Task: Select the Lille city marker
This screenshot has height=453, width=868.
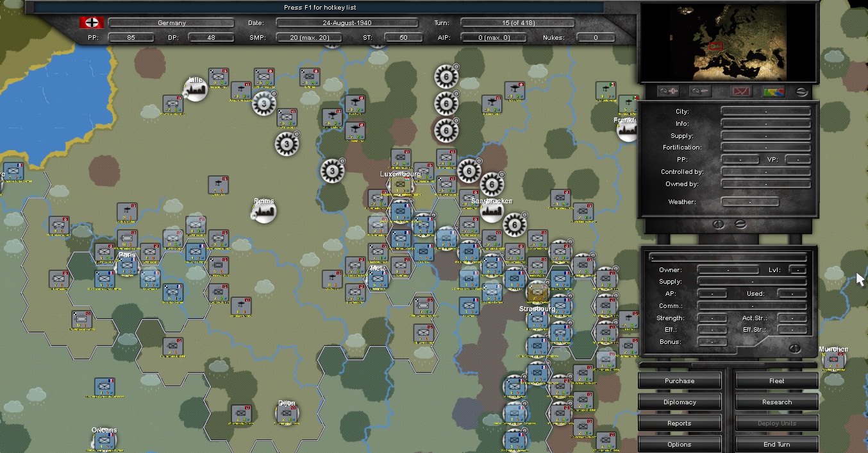Action: point(196,90)
